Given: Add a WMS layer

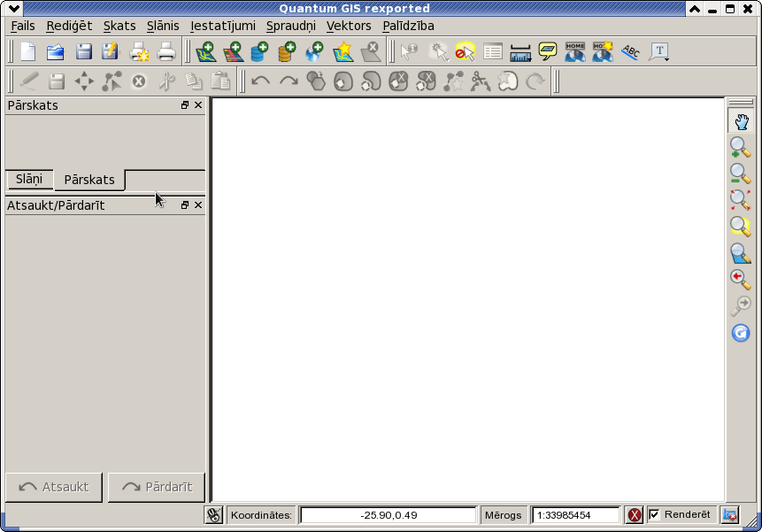Looking at the screenshot, I should pyautogui.click(x=314, y=51).
